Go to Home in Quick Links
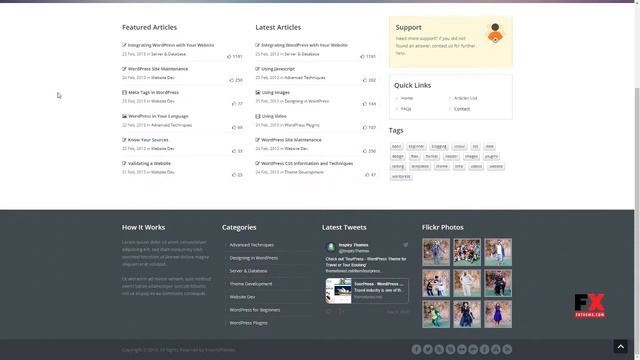Image resolution: width=640 pixels, height=360 pixels. (407, 98)
